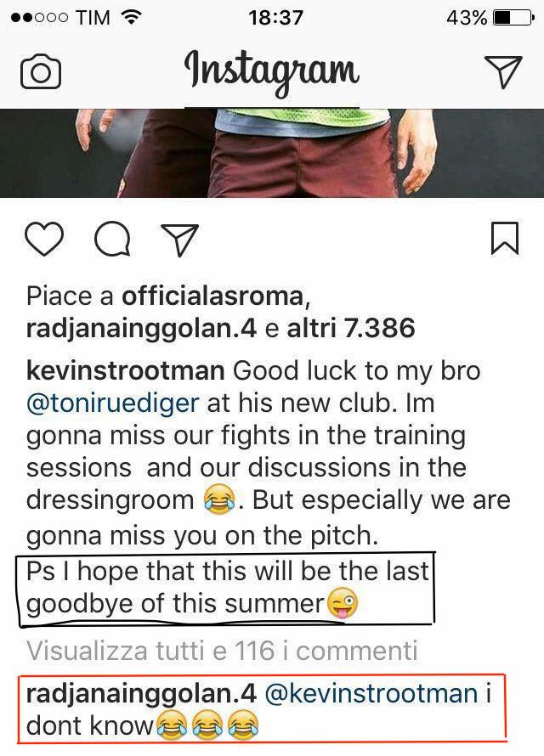Toggle the bookmark save icon
Screen dimensions: 544x756
[505, 238]
